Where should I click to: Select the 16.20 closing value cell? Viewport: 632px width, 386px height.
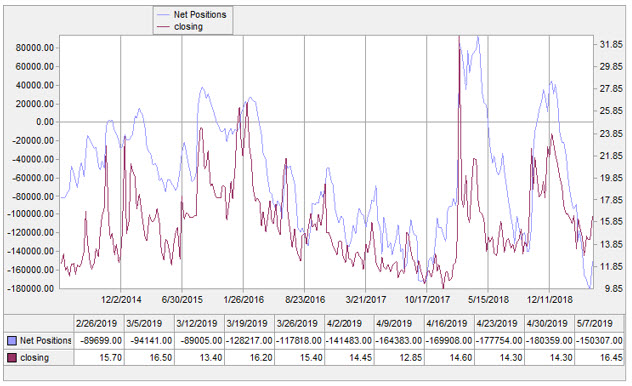(x=249, y=358)
